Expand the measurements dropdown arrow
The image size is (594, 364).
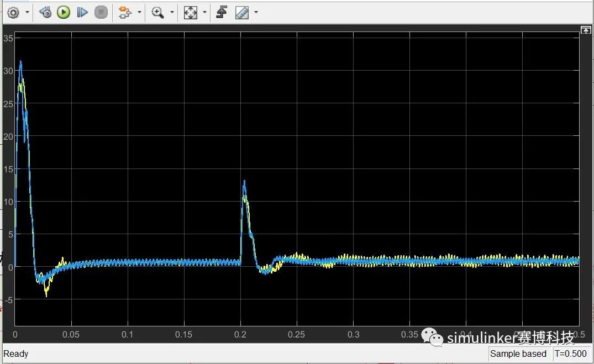point(256,13)
